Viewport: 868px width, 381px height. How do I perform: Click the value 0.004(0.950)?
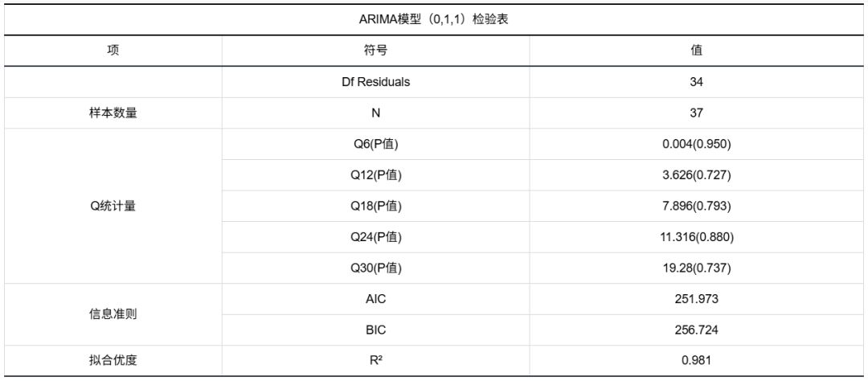click(697, 144)
